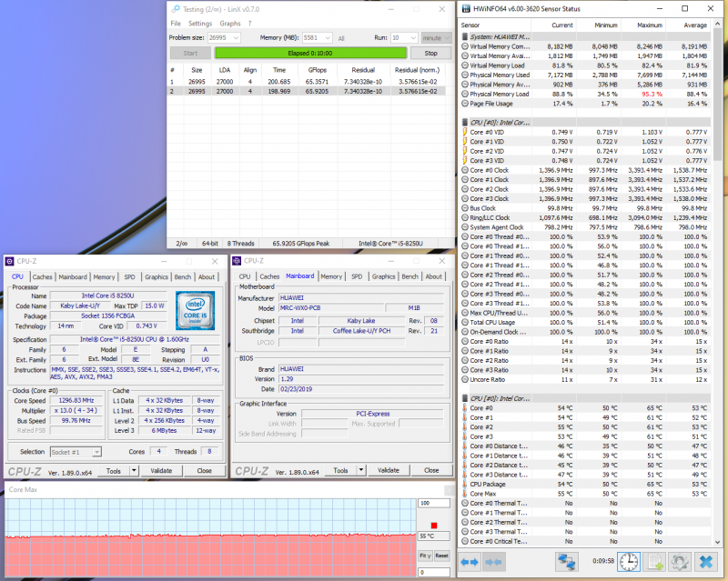728x581 pixels.
Task: Click HWiNFO expand columns arrows button
Action: pyautogui.click(x=470, y=562)
